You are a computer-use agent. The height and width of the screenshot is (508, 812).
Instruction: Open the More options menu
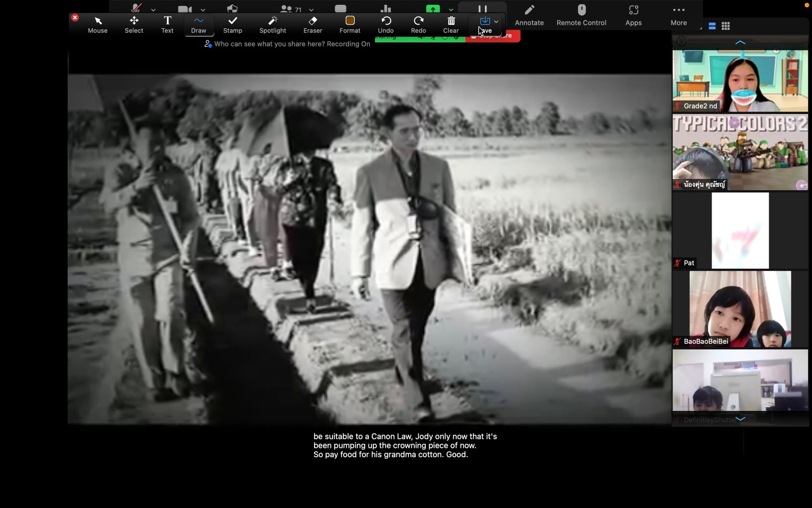tap(678, 15)
